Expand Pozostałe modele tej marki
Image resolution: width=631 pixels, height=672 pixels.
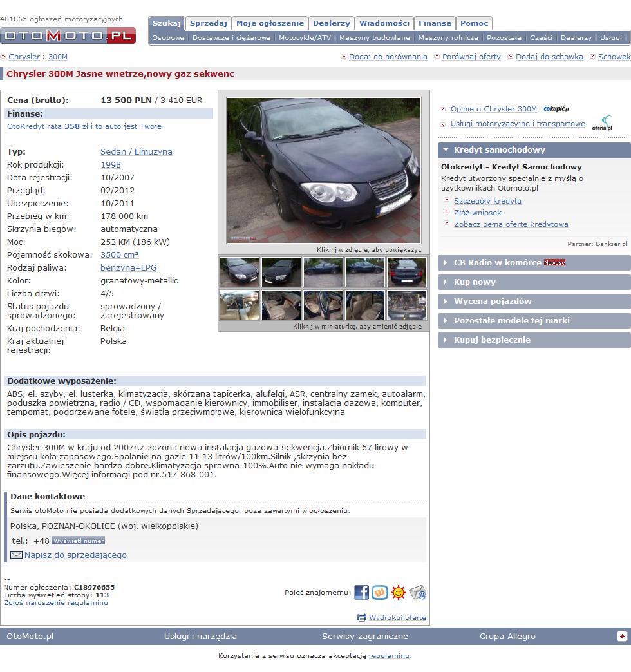pyautogui.click(x=534, y=321)
